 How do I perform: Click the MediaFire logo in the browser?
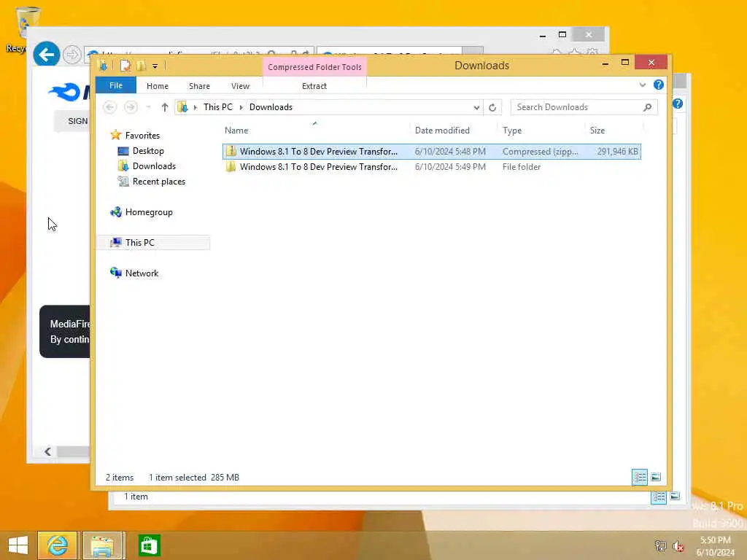click(x=69, y=92)
